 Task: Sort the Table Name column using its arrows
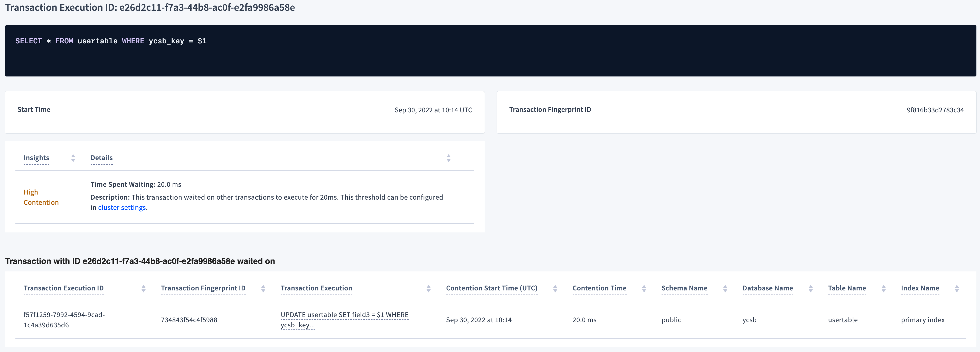pos(883,289)
